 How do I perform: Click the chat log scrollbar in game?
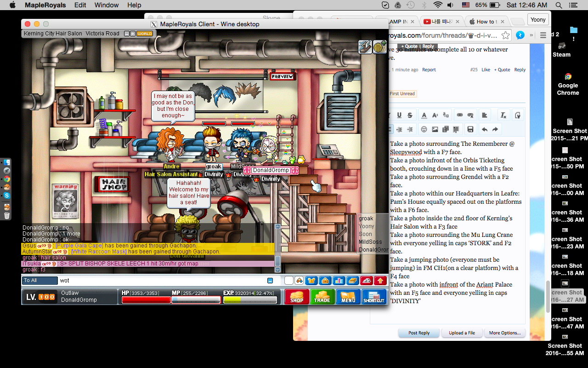click(277, 248)
